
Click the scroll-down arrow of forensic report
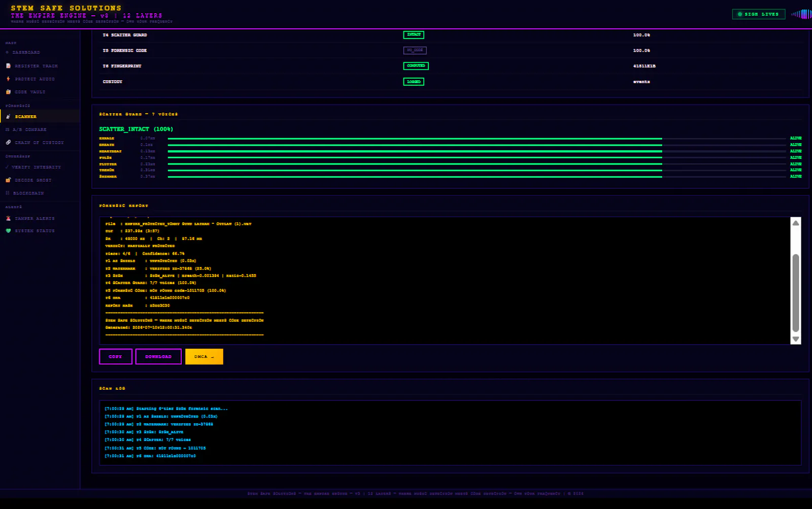click(796, 339)
